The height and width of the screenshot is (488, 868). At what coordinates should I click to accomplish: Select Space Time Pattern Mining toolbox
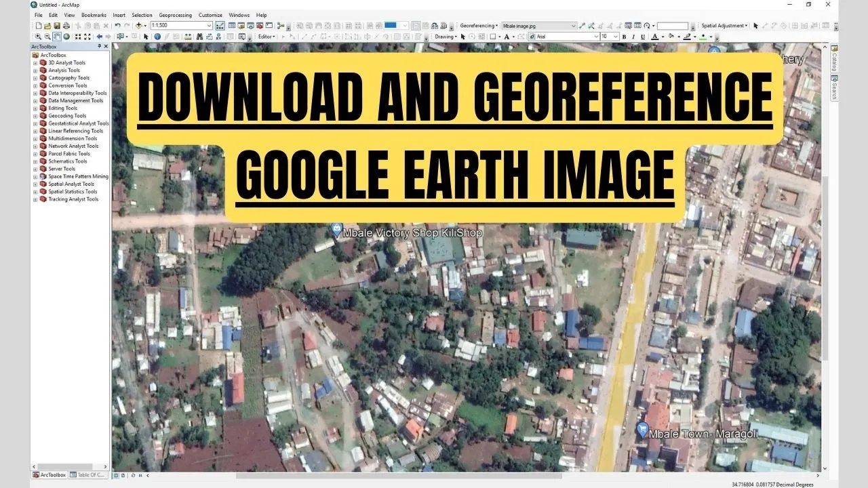click(x=78, y=176)
